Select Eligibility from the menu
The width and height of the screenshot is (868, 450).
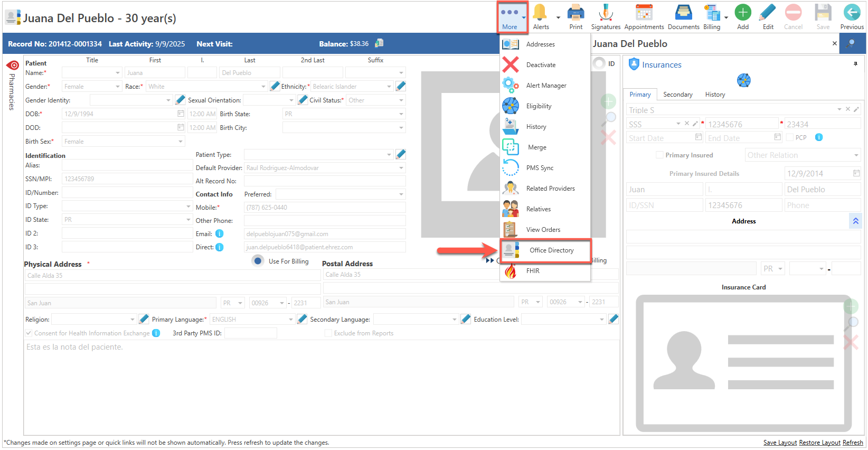pos(545,106)
